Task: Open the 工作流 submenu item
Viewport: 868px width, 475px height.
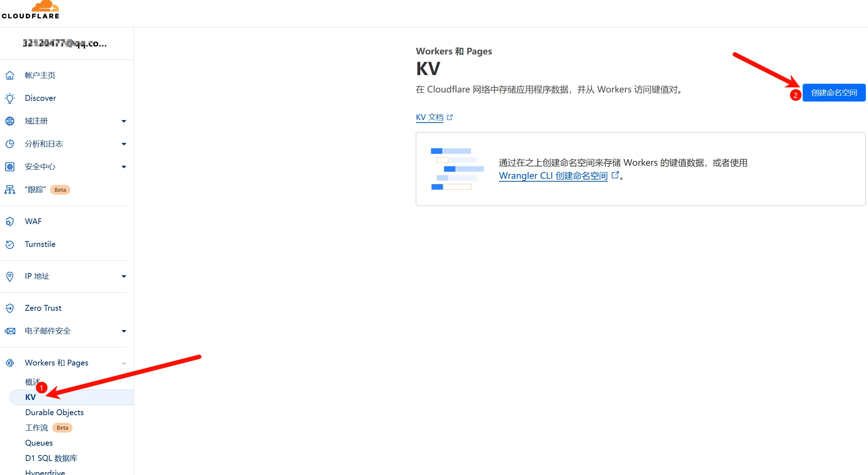Action: pos(37,428)
